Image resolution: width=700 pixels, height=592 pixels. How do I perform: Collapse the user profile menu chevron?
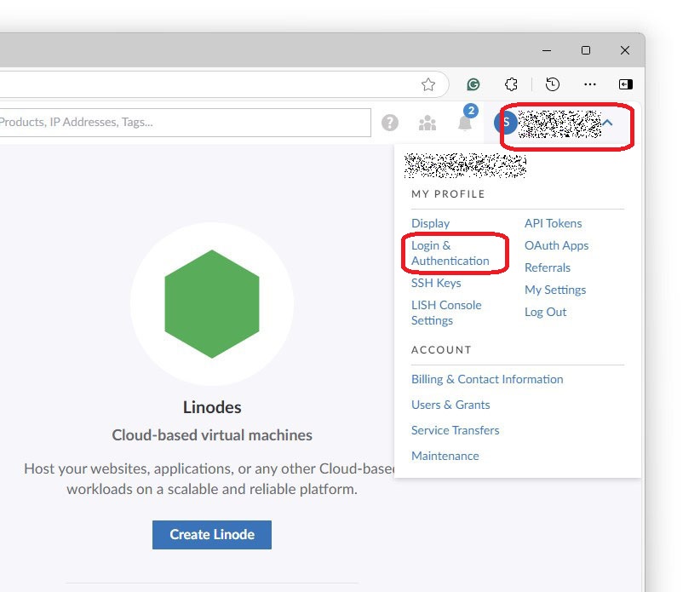click(607, 123)
